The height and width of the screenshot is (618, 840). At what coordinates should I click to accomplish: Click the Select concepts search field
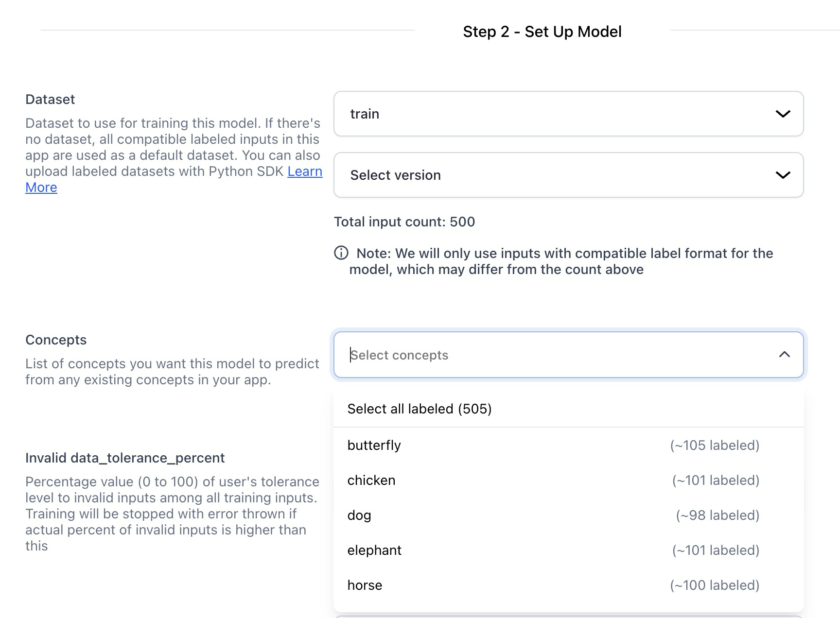click(x=535, y=355)
